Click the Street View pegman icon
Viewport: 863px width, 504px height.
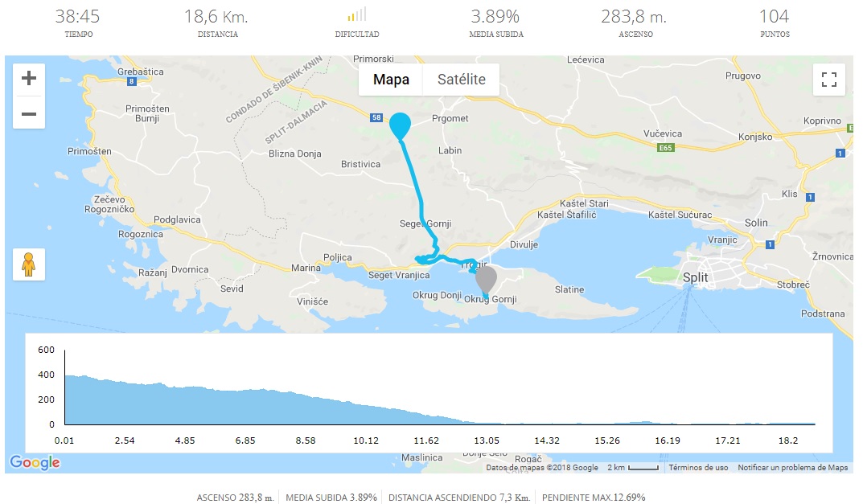pos(29,264)
